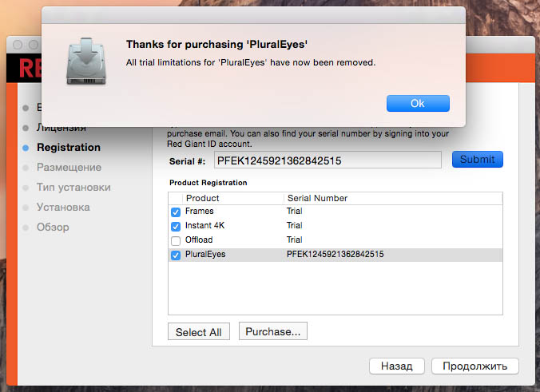Submit the serial number

(x=478, y=160)
